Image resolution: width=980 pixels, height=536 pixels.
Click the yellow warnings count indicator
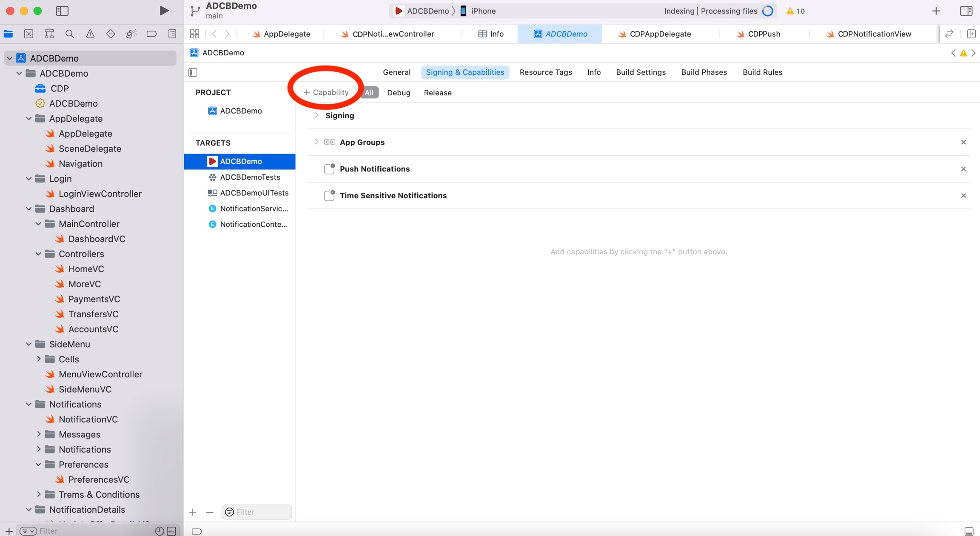tap(795, 11)
